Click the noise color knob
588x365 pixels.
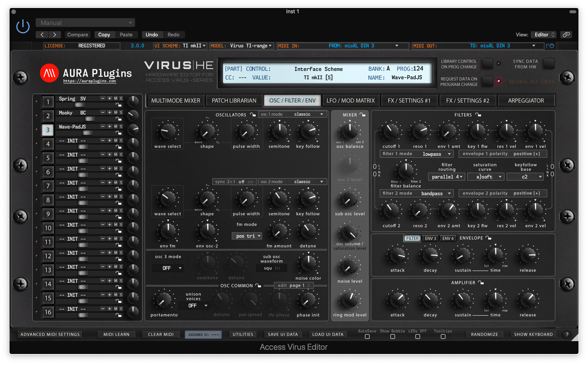[x=308, y=263]
